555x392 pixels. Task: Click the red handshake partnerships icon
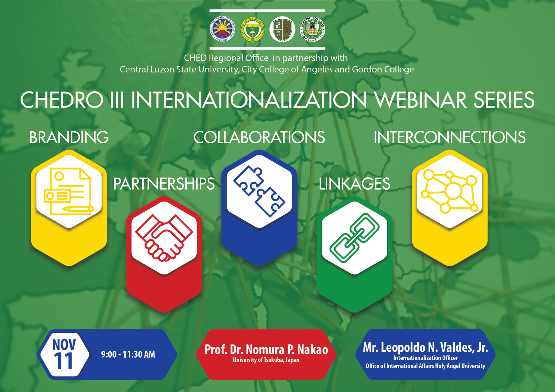tap(164, 238)
